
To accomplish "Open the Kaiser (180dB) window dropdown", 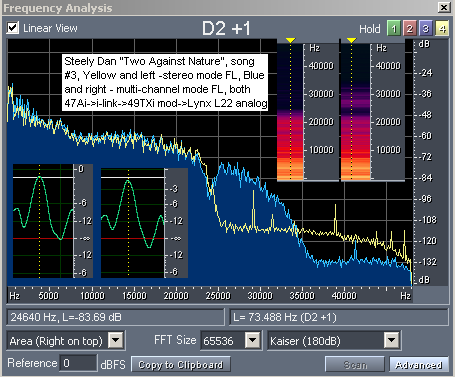I will click(x=391, y=340).
